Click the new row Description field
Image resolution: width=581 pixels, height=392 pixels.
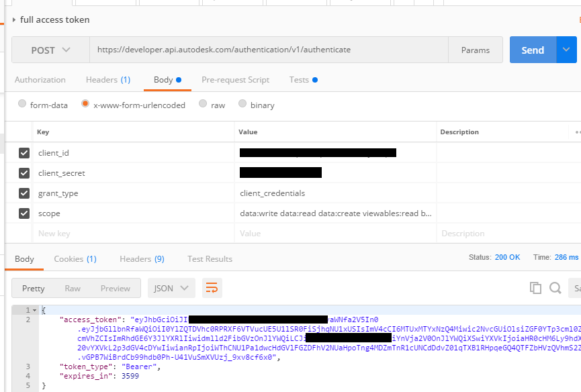pyautogui.click(x=508, y=234)
